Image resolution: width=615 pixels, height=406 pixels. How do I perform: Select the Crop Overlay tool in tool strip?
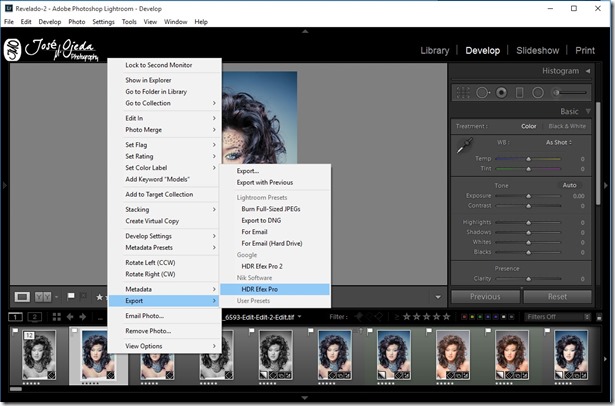tap(463, 93)
